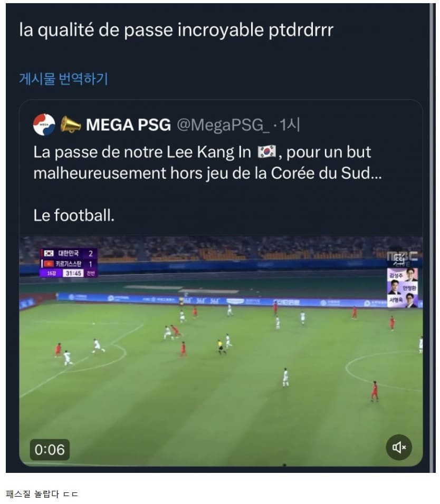Click the Korean flag emoji after Lee Kang In

[x=266, y=152]
